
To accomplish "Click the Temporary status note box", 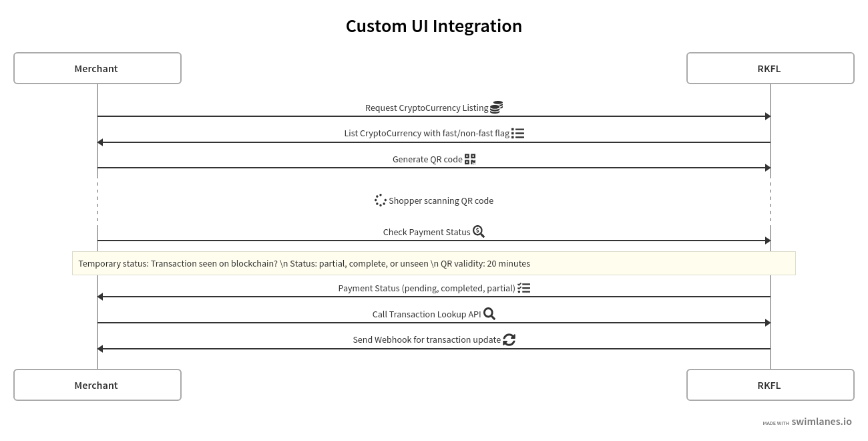I will click(x=434, y=263).
